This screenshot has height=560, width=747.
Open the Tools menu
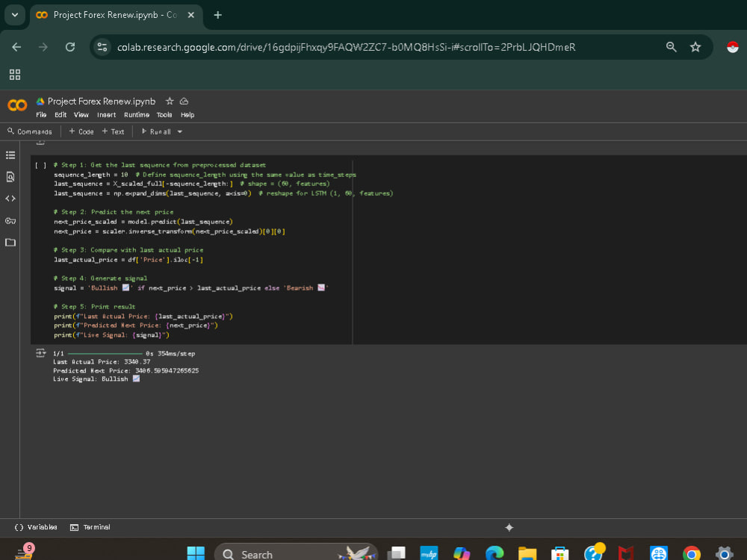pos(164,115)
